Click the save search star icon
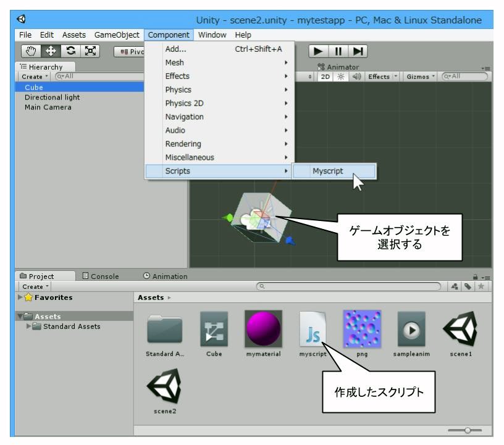 coord(481,286)
